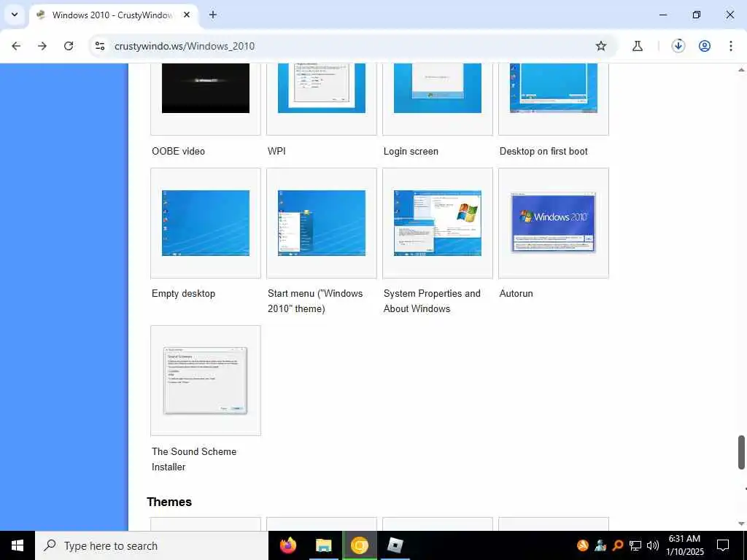Open System Properties and About Windows thumbnail
The width and height of the screenshot is (747, 560).
pos(438,223)
